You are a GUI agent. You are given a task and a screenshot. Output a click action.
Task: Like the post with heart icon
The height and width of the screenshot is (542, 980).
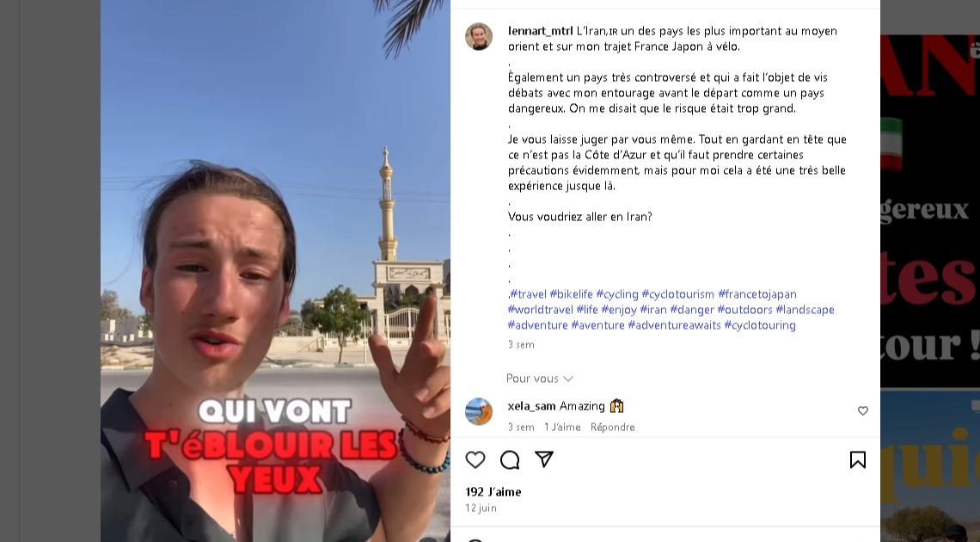point(475,460)
